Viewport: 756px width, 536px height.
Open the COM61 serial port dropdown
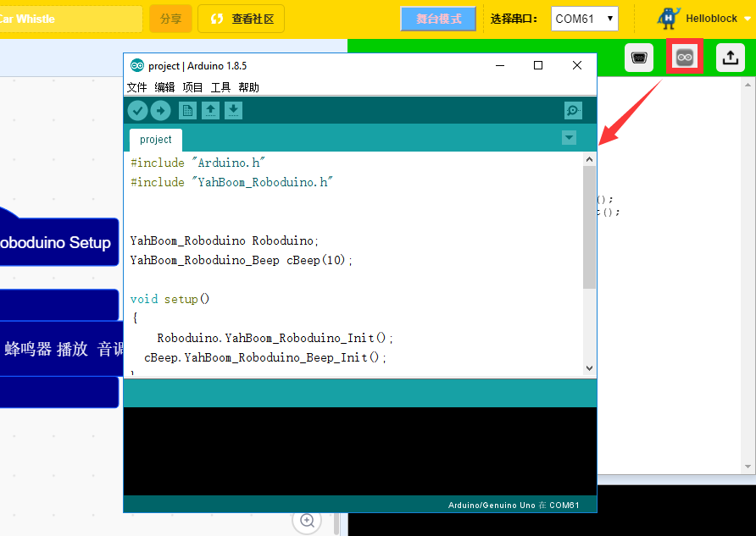pos(584,19)
